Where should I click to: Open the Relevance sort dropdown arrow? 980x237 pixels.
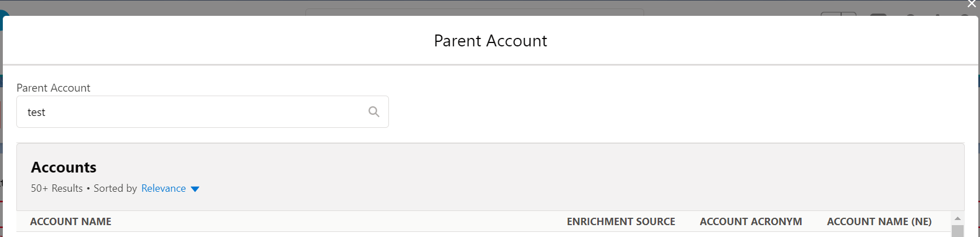coord(195,189)
